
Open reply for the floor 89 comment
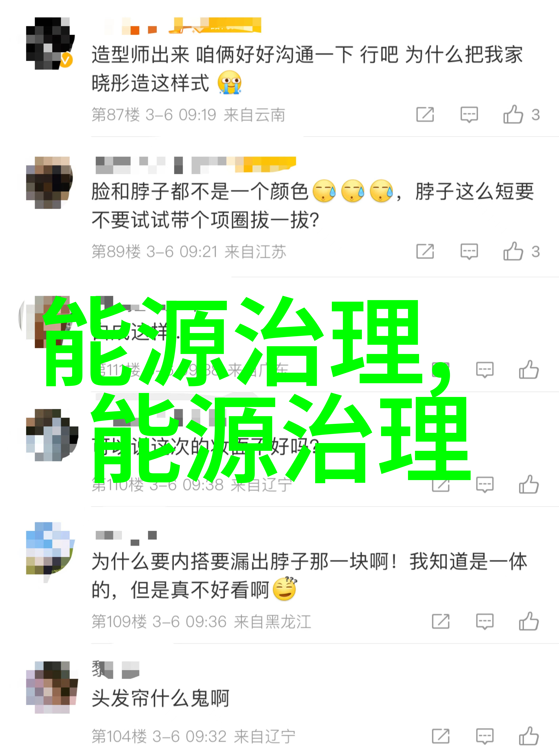(x=469, y=252)
